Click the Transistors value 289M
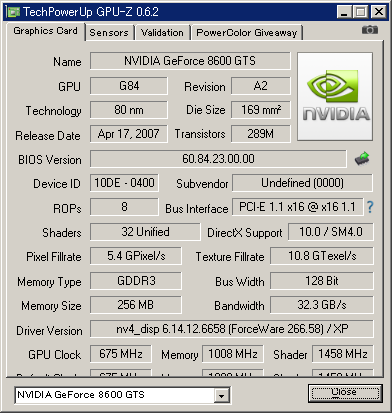This screenshot has height=413, width=392. [260, 134]
